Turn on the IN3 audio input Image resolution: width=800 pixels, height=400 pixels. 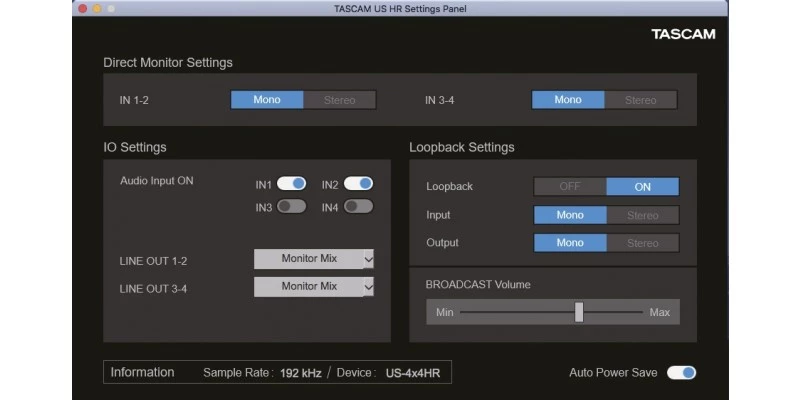[292, 207]
